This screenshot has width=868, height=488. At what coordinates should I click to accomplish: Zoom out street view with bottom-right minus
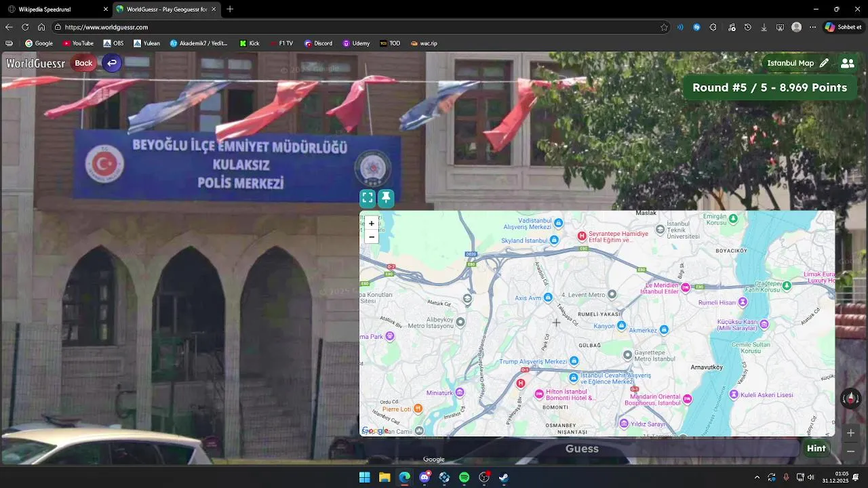(x=850, y=451)
